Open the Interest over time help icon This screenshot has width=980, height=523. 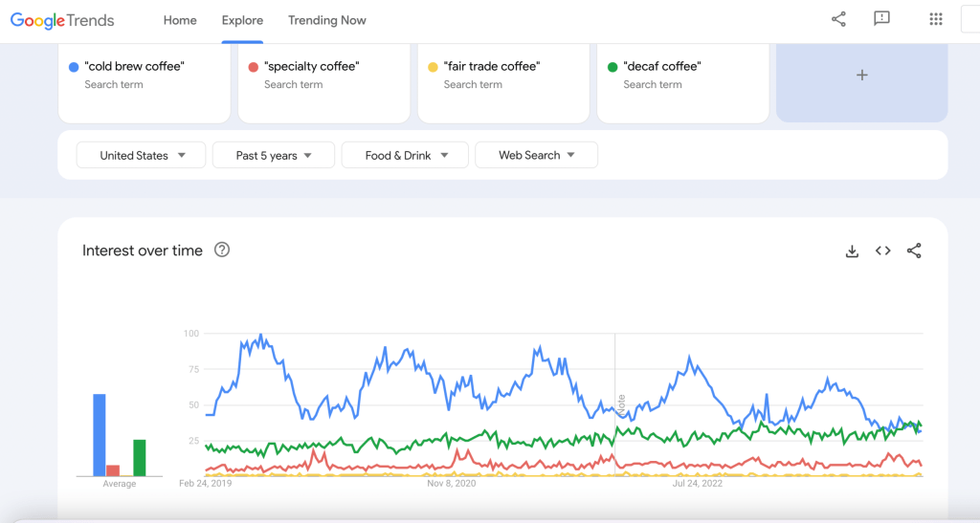pos(222,251)
